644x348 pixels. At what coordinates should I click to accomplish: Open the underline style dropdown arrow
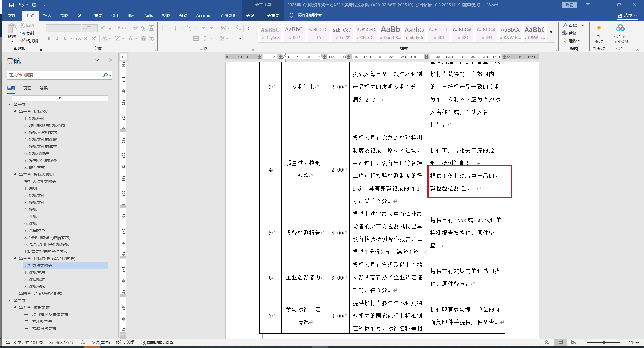pyautogui.click(x=71, y=38)
